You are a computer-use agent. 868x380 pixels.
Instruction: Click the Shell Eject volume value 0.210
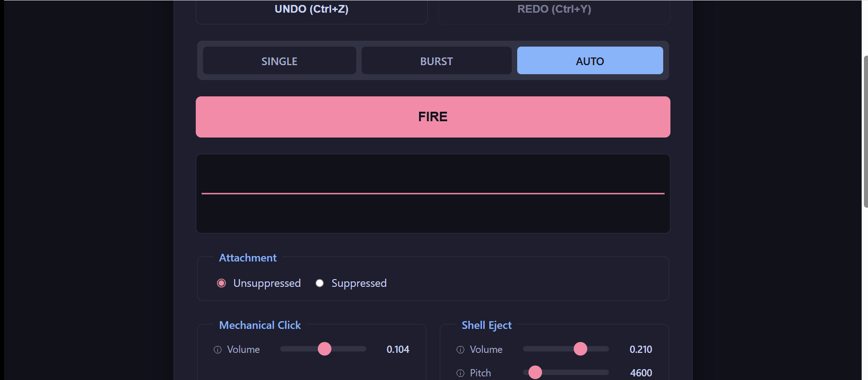point(641,350)
